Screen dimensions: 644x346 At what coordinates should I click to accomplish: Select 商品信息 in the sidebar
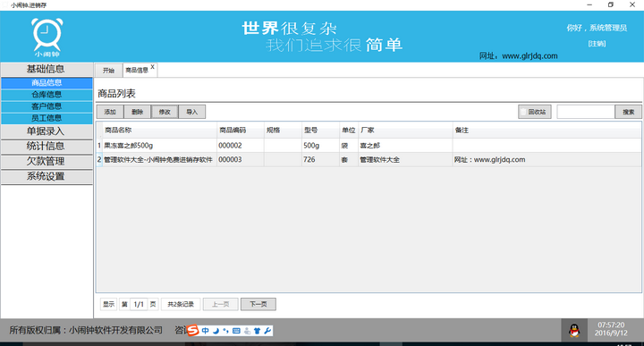[47, 83]
